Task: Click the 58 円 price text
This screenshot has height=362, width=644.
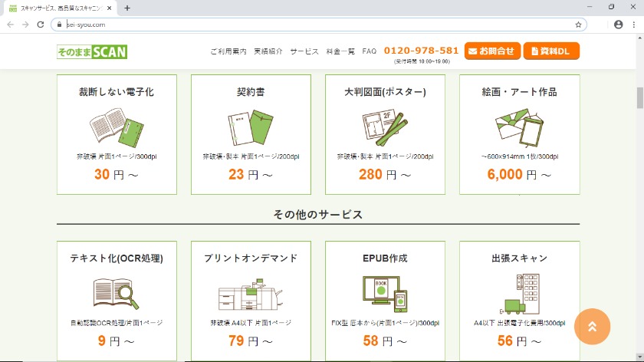Action: click(385, 341)
